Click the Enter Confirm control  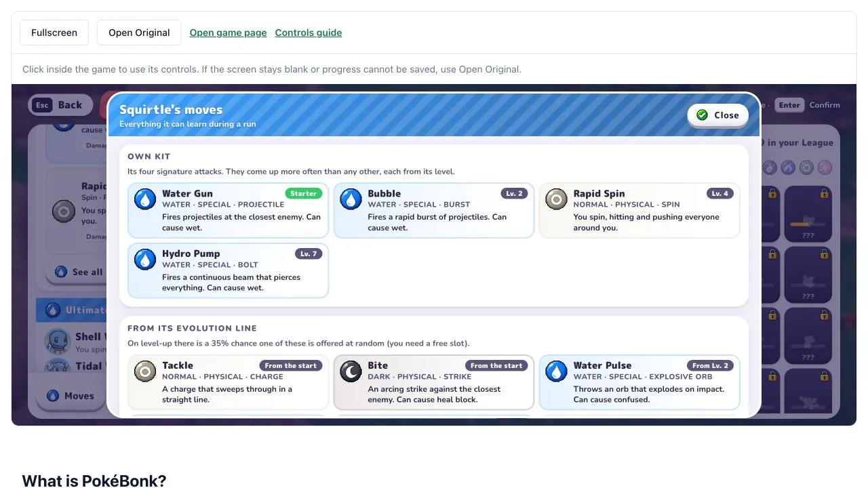coord(808,105)
